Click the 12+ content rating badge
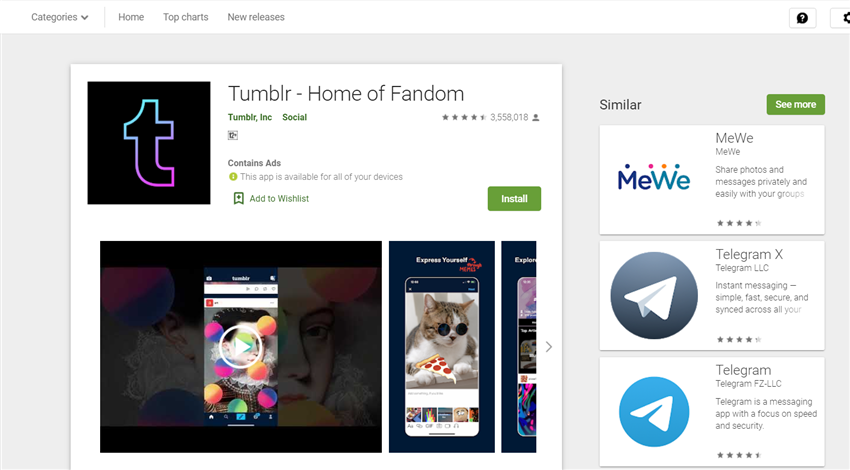This screenshot has width=850, height=470. pos(233,136)
